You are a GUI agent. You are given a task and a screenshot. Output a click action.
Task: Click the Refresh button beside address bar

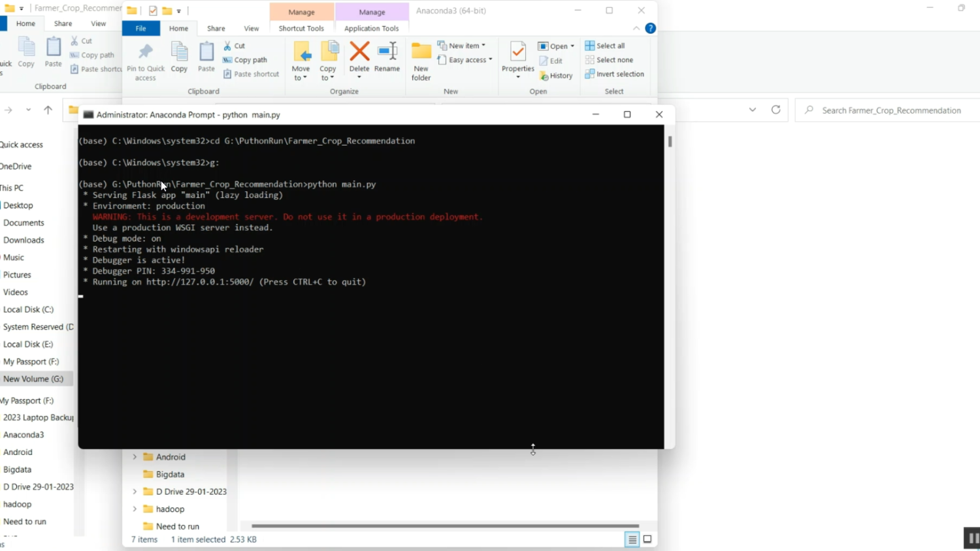click(776, 110)
